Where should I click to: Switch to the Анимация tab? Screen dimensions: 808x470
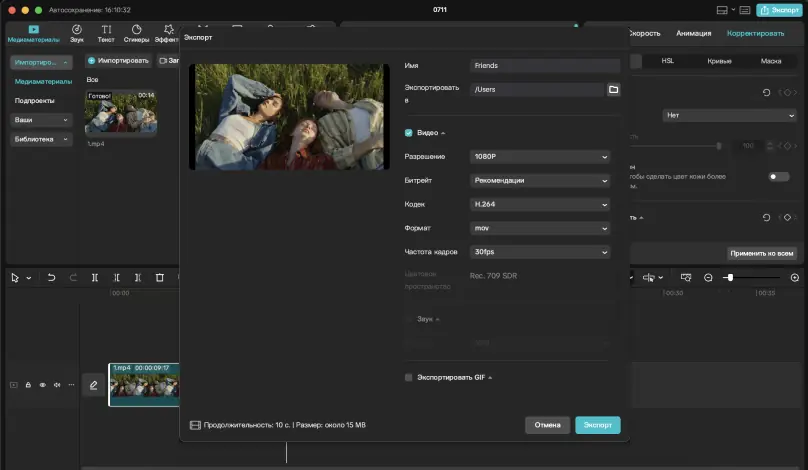[694, 33]
